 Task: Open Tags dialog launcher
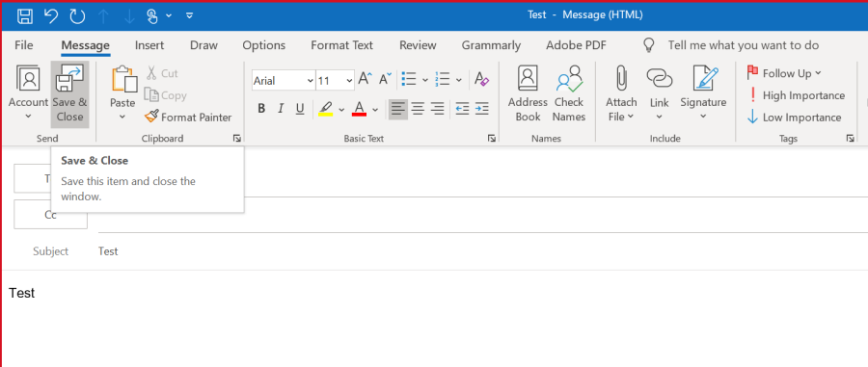point(851,138)
